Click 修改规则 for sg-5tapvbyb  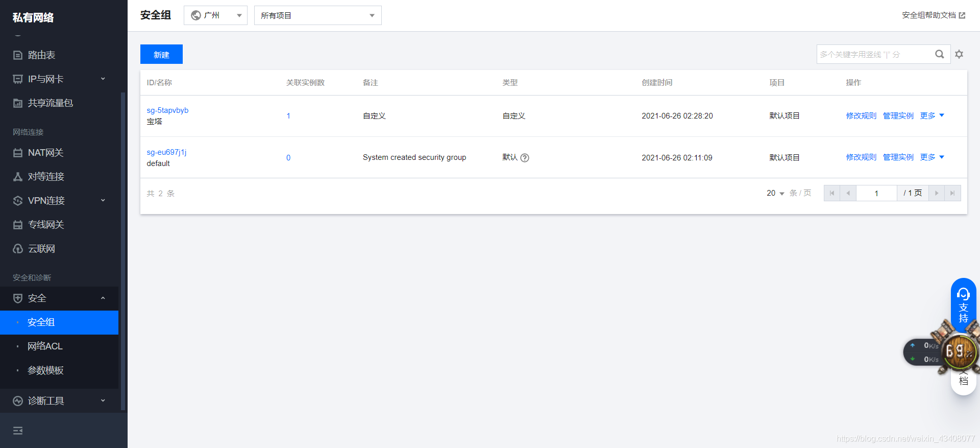861,116
